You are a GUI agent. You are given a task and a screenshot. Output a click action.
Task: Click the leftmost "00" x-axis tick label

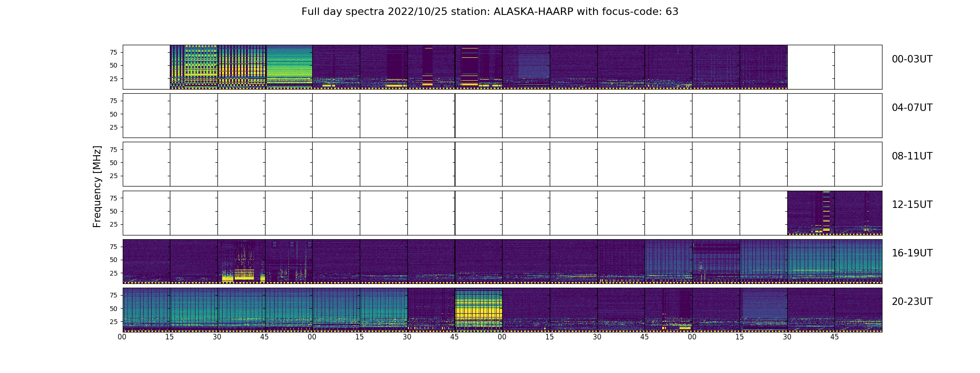(122, 337)
